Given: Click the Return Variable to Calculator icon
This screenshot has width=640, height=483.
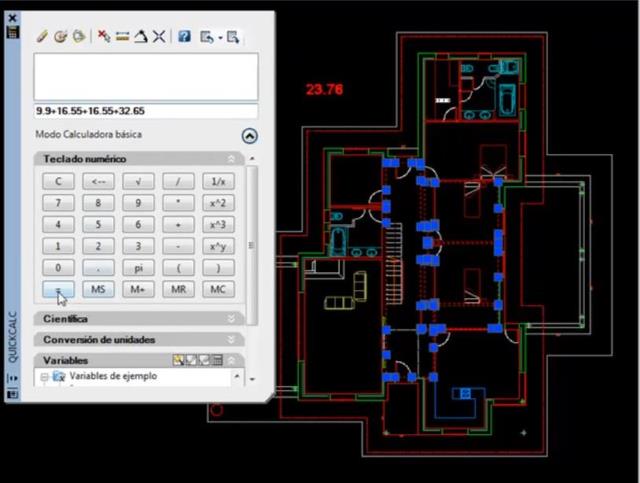Looking at the screenshot, I should coord(217,360).
